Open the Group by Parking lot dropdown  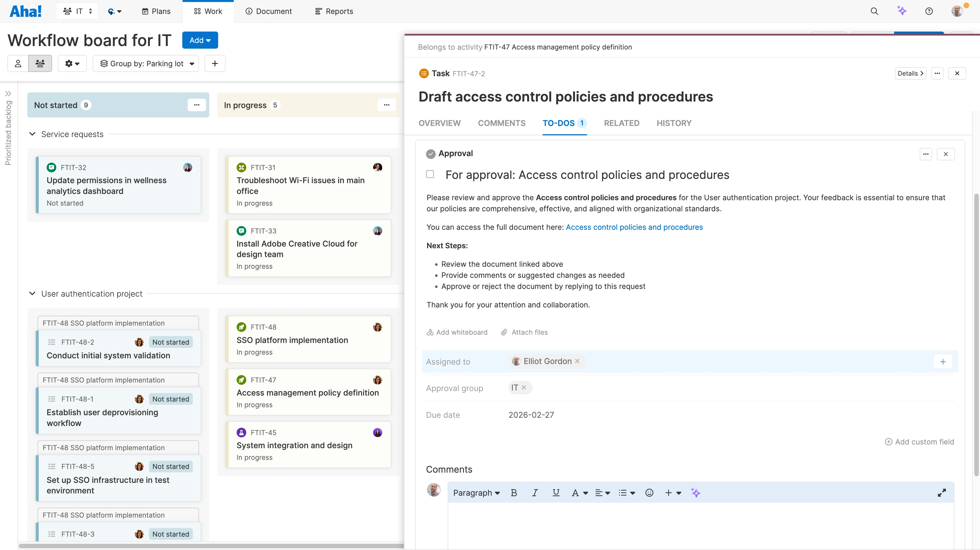coord(146,63)
